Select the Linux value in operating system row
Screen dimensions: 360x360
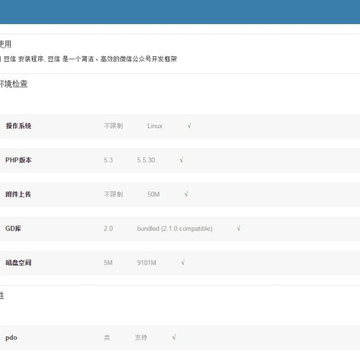coord(155,126)
